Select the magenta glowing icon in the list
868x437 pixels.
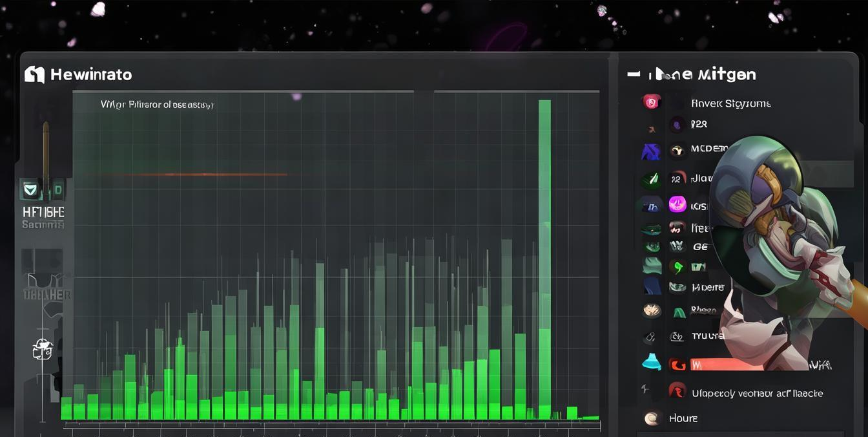(677, 204)
